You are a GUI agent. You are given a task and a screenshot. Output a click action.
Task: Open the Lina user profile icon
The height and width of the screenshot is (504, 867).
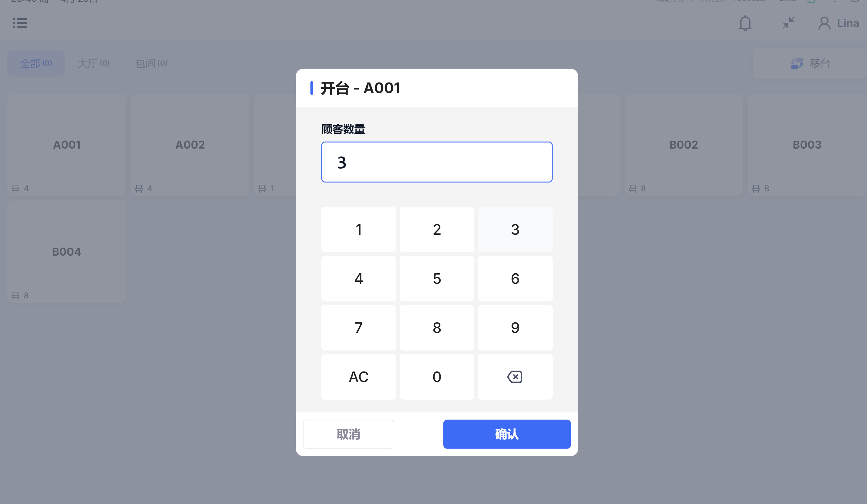click(824, 23)
